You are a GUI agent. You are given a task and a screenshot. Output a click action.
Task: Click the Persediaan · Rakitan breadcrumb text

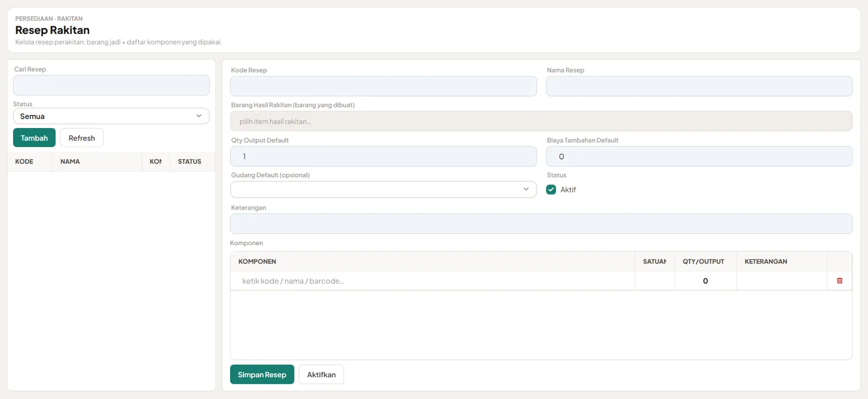(x=49, y=18)
